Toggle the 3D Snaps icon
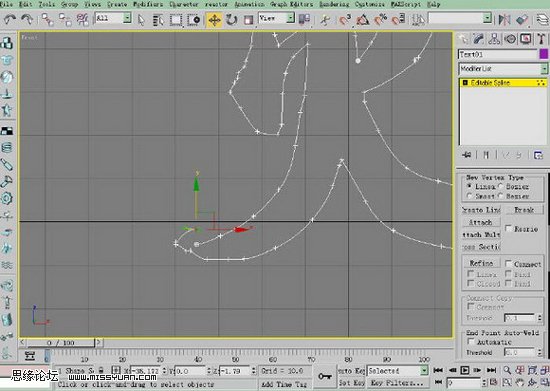The image size is (550, 391). [345, 19]
